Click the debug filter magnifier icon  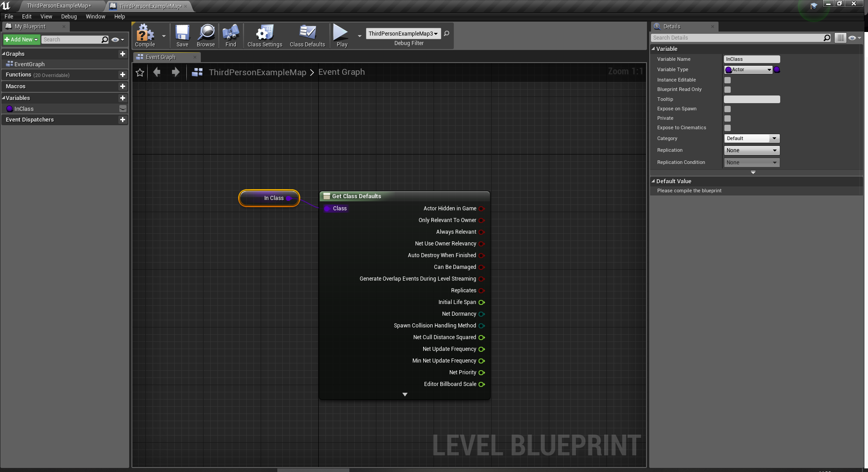[x=447, y=33]
